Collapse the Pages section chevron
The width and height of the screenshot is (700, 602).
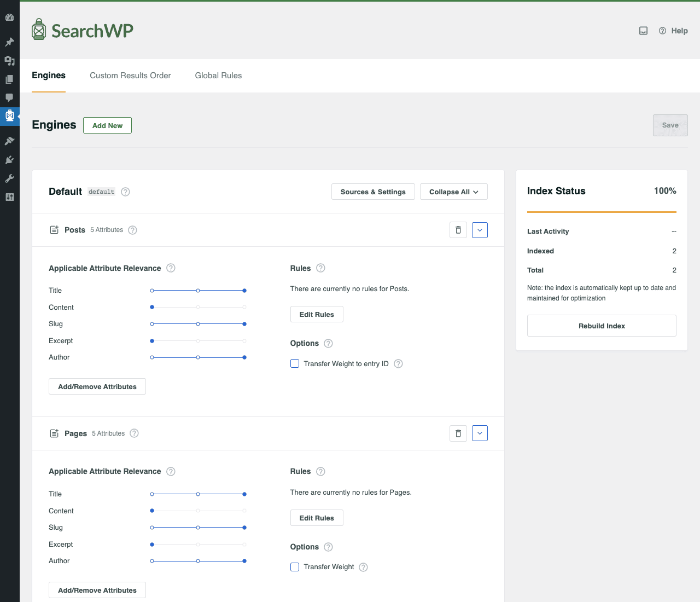480,433
